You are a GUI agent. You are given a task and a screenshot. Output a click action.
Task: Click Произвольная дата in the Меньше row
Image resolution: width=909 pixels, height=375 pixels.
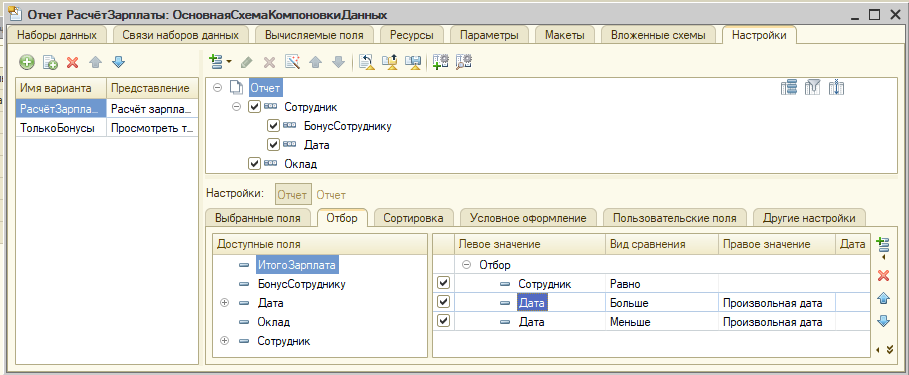click(x=776, y=322)
